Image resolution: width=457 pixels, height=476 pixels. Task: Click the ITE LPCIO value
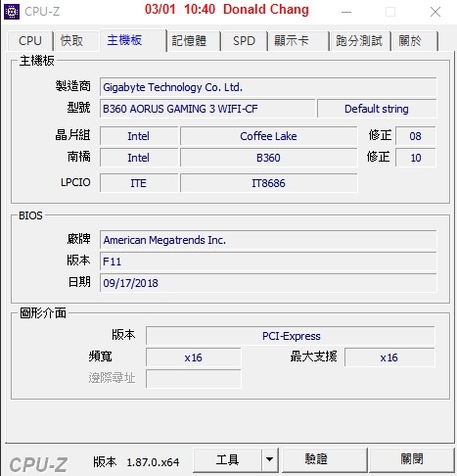point(139,183)
